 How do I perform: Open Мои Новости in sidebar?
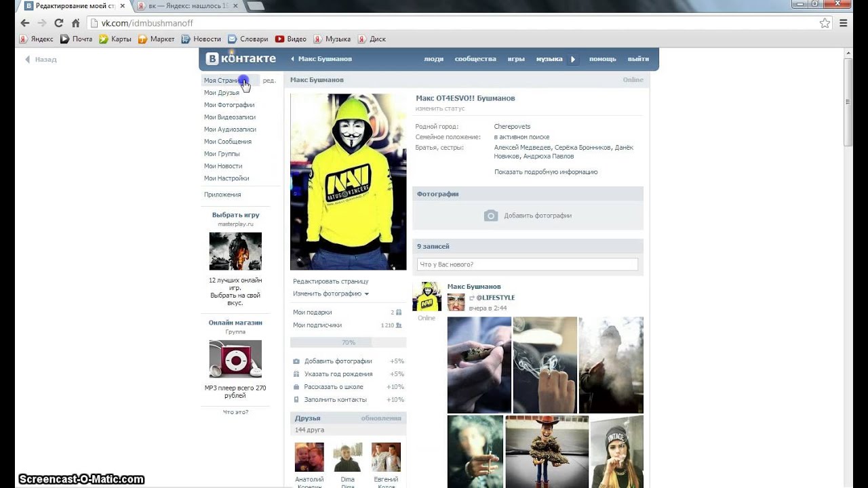(223, 166)
